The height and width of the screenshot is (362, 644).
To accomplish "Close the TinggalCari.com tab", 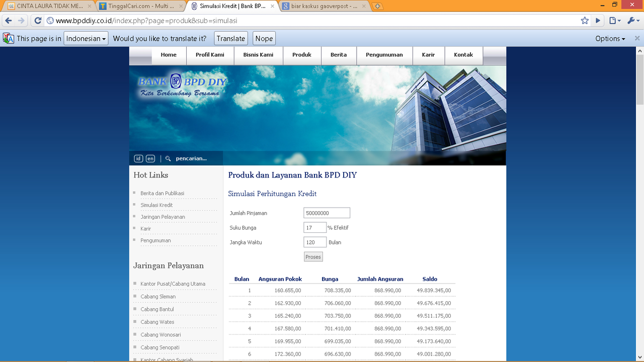I will pyautogui.click(x=182, y=6).
